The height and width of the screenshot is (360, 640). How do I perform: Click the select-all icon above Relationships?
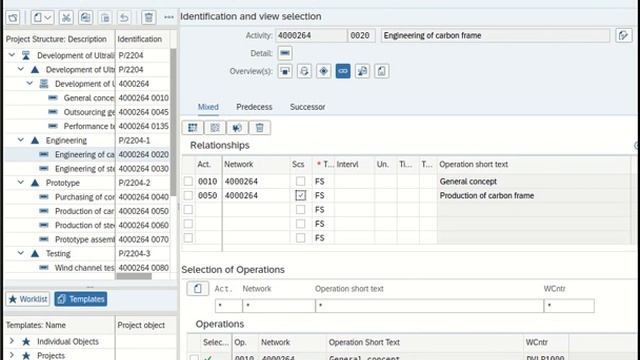coord(193,128)
